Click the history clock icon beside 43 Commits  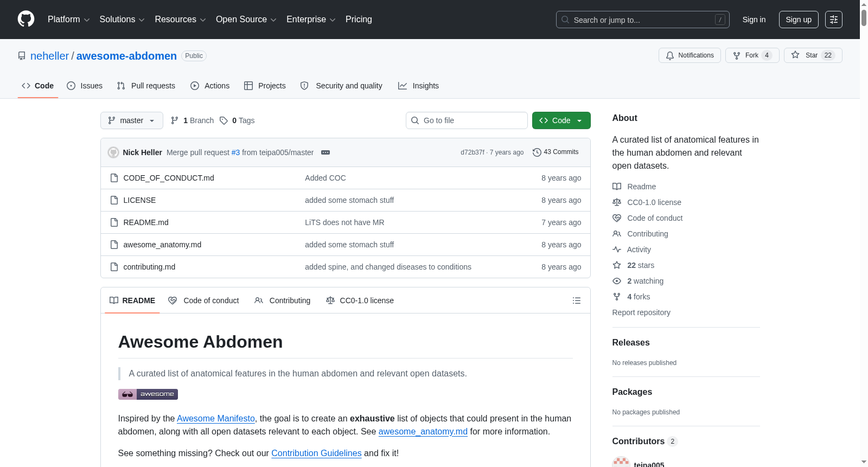537,152
